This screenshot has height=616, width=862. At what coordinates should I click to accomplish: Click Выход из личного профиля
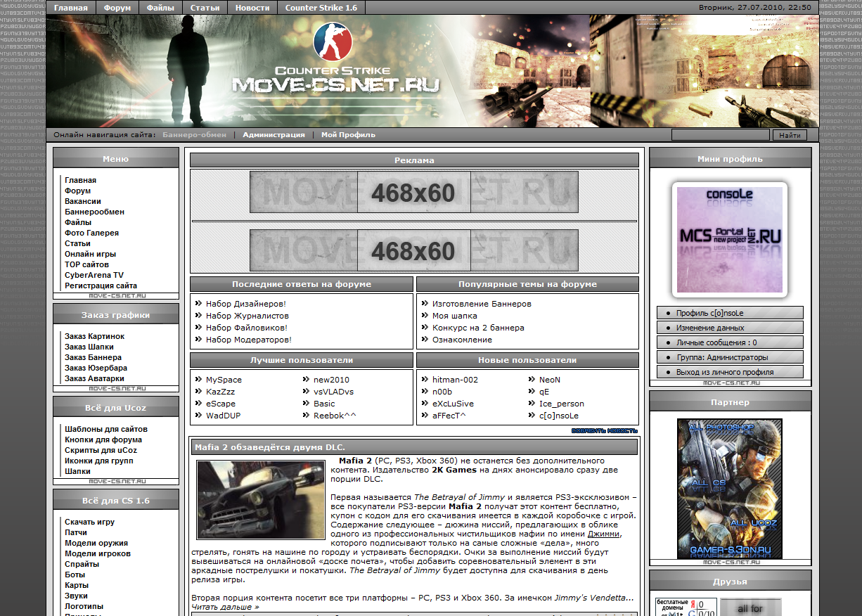(730, 372)
